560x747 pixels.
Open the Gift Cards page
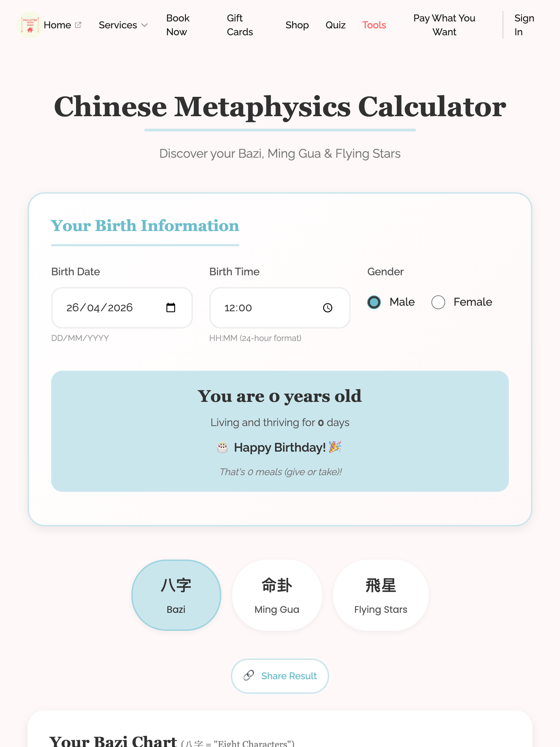(240, 25)
